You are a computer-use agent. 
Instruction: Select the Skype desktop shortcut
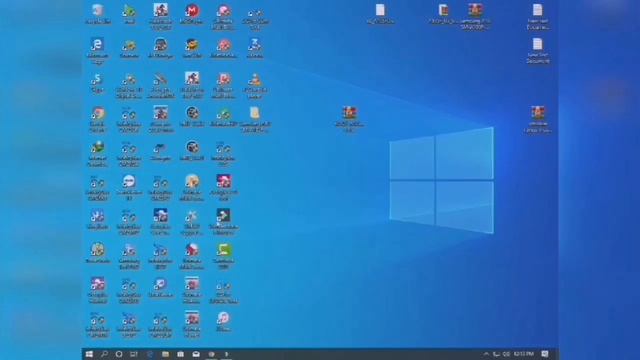click(x=97, y=83)
